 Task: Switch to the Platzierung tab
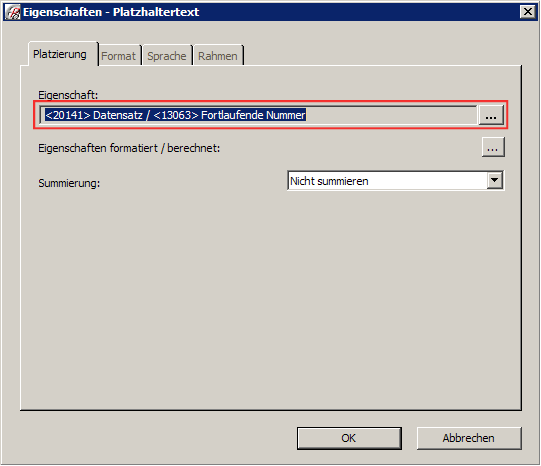[x=60, y=54]
